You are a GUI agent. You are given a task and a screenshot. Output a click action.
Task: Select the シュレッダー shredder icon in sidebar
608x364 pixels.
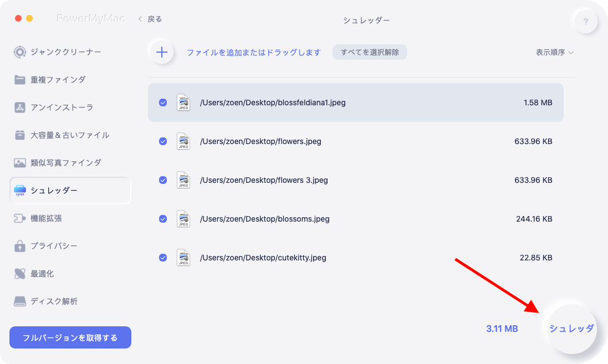pos(20,191)
